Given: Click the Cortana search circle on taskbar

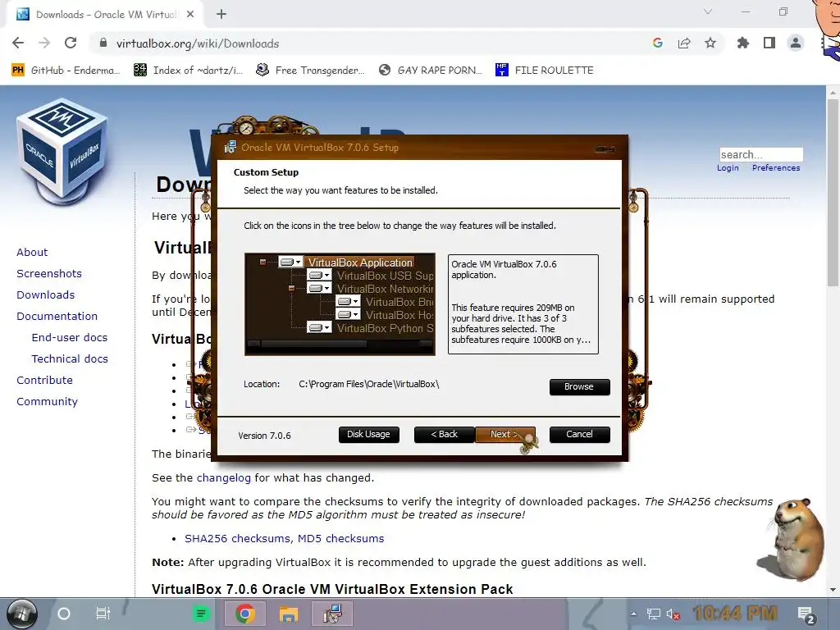Looking at the screenshot, I should 64,614.
